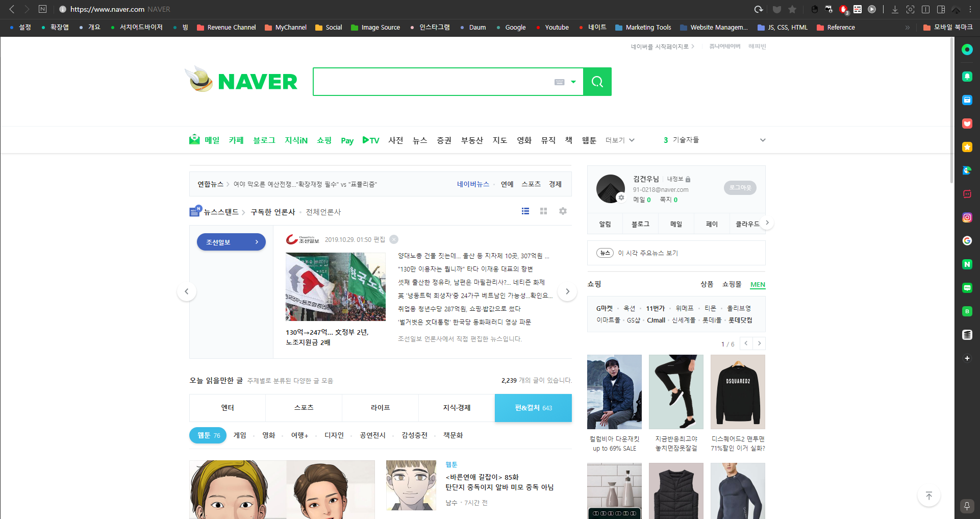This screenshot has width=980, height=519.
Task: Open Google from the sidebar
Action: [967, 241]
